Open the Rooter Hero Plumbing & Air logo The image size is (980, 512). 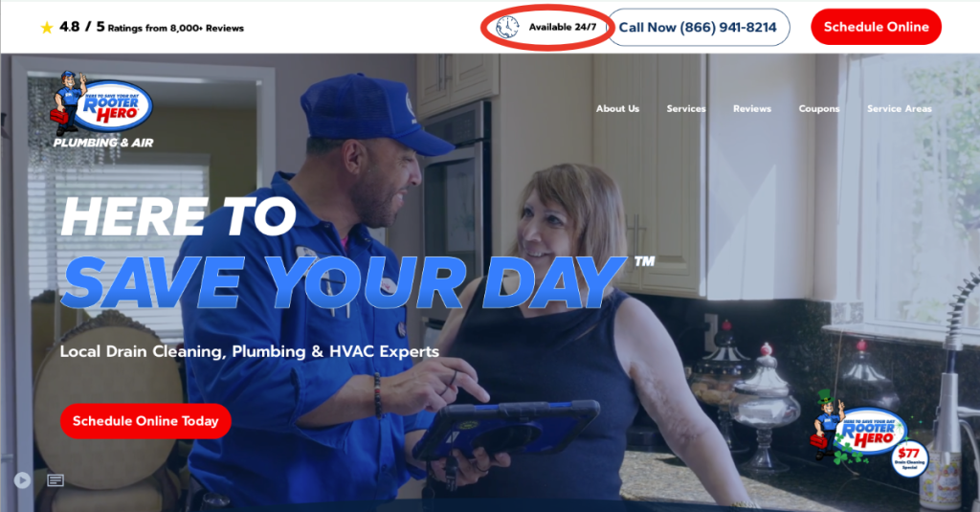(102, 110)
